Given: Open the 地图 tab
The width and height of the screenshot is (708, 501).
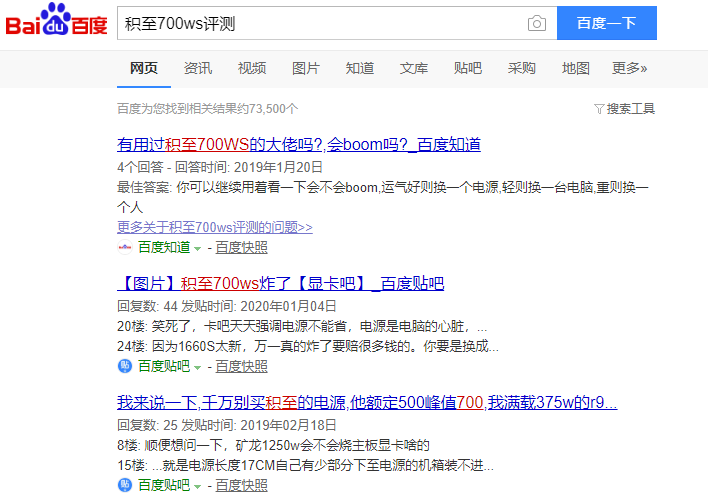Looking at the screenshot, I should (575, 68).
